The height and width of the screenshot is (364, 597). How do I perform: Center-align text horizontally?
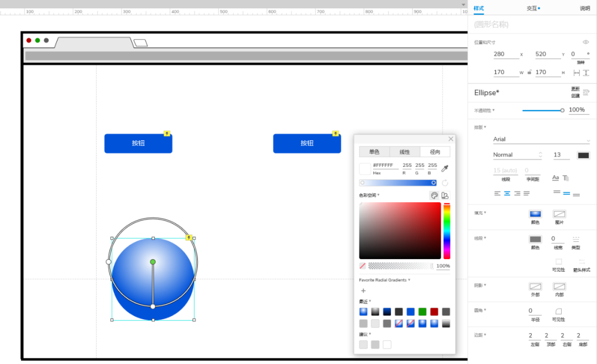[507, 194]
